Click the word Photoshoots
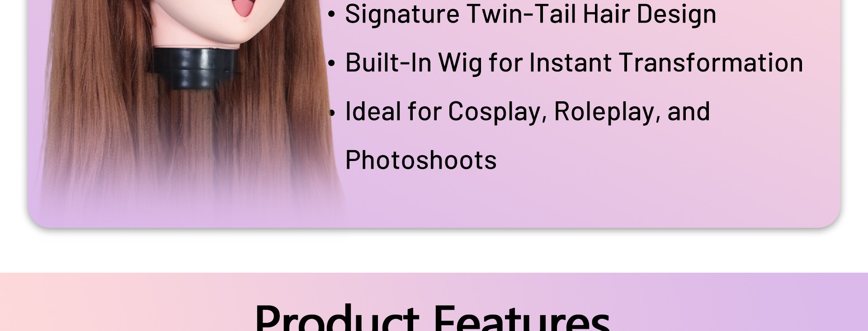 pyautogui.click(x=420, y=160)
